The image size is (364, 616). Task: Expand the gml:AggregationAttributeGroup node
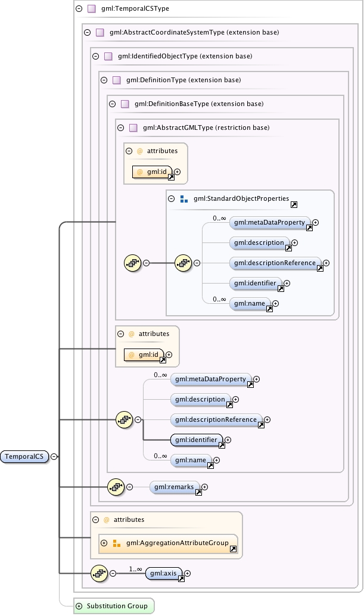click(x=104, y=543)
